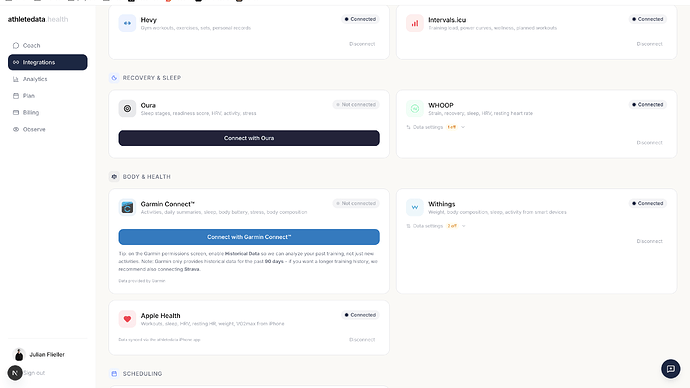Click Julian Fiedler's profile avatar
Screen dimensions: 690x388
(19, 354)
